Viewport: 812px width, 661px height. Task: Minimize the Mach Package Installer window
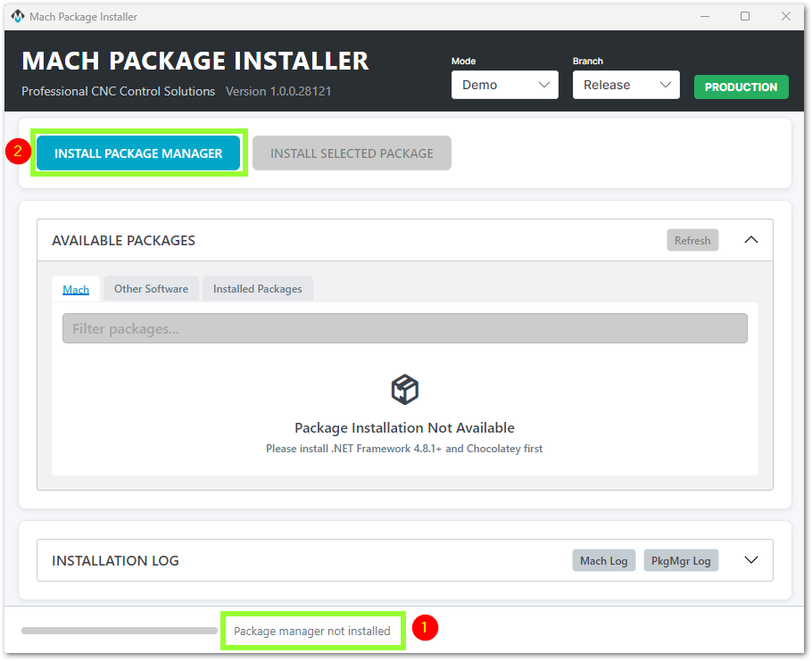tap(704, 17)
